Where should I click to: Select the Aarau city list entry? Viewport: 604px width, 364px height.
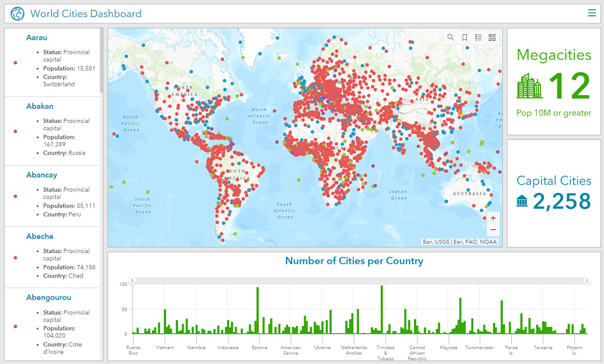pos(52,62)
